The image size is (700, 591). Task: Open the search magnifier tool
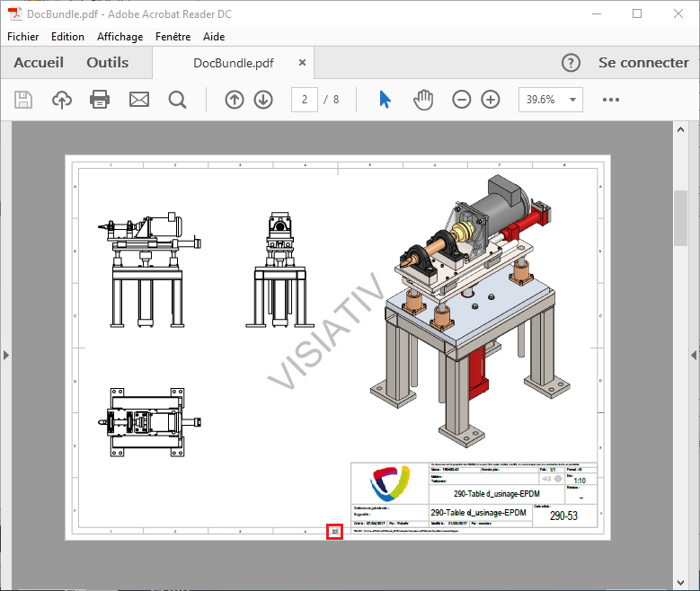[x=177, y=100]
